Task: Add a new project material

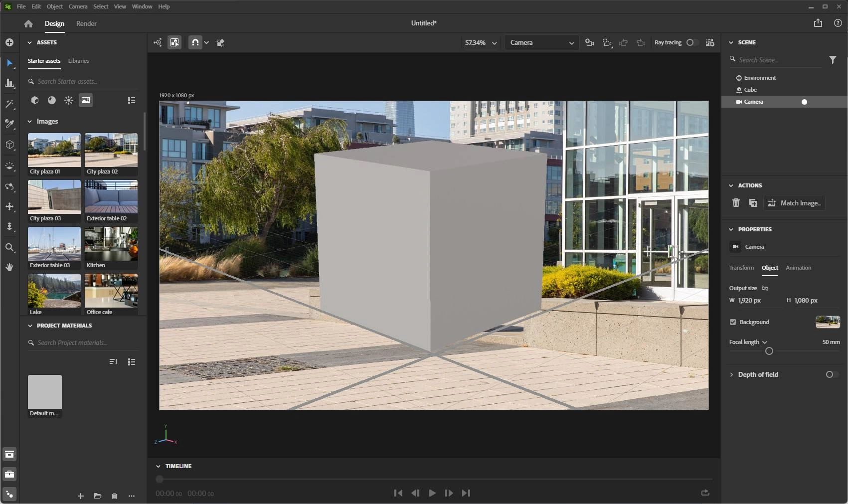Action: point(81,496)
